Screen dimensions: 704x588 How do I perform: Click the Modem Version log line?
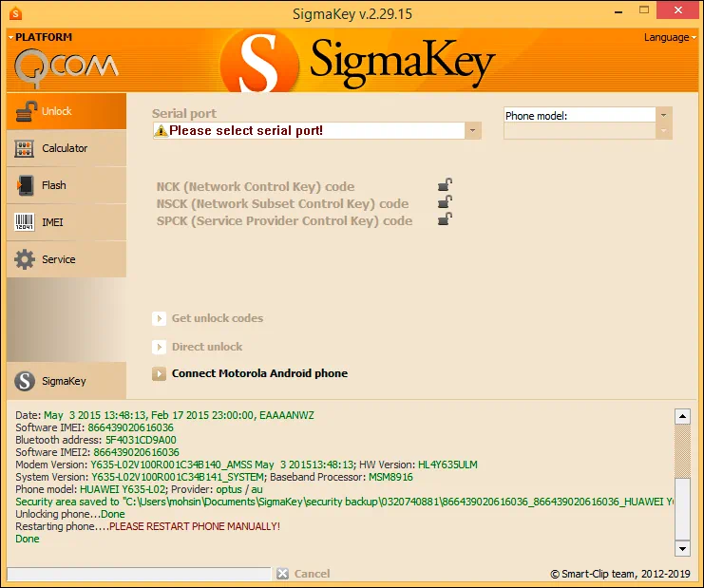pyautogui.click(x=246, y=465)
